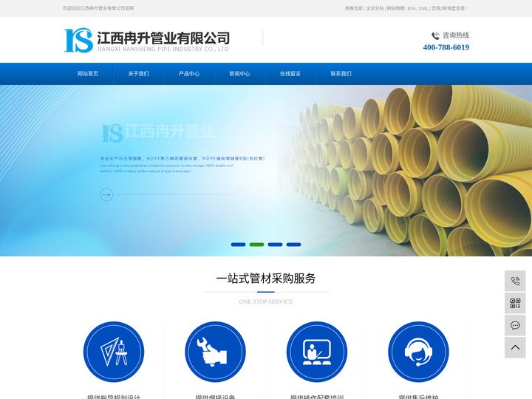Click the ruler and compass design icon

coord(114,352)
